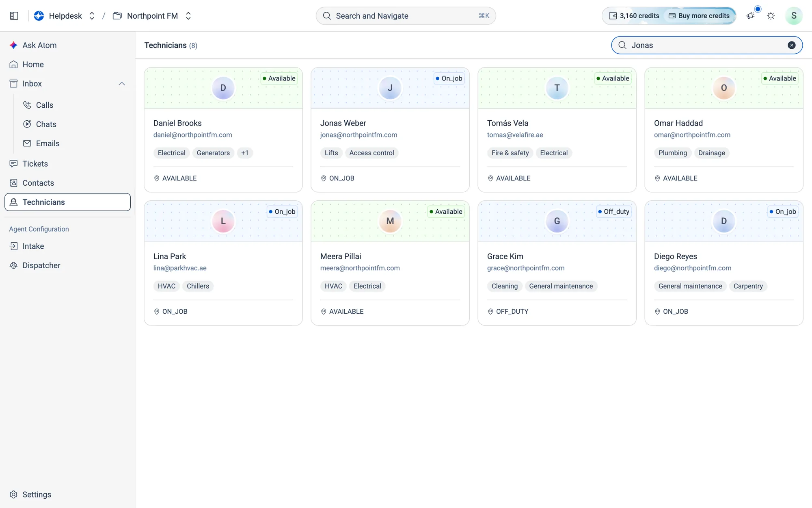Click the Jonas technician search input

coord(706,45)
